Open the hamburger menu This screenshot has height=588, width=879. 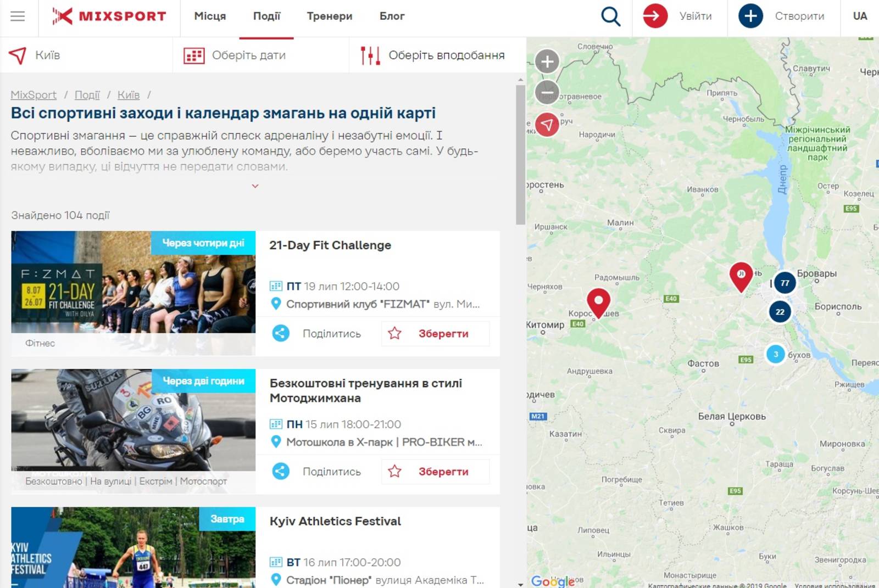[18, 16]
